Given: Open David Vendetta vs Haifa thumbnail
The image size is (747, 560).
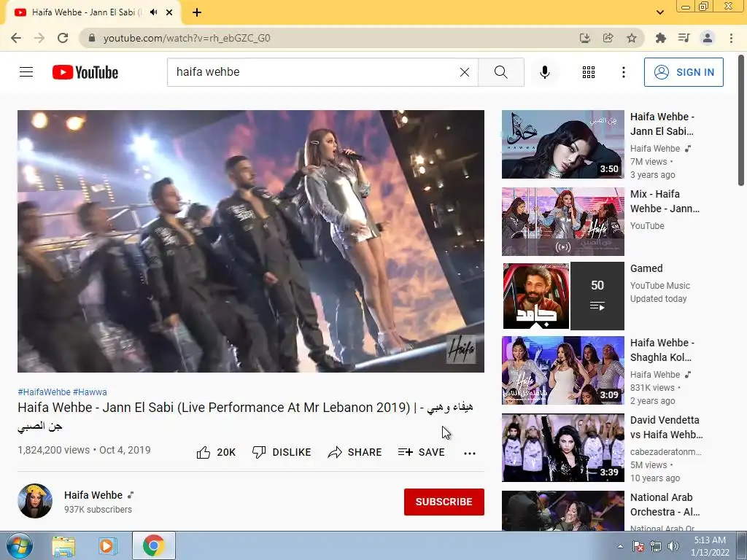Looking at the screenshot, I should tap(562, 448).
